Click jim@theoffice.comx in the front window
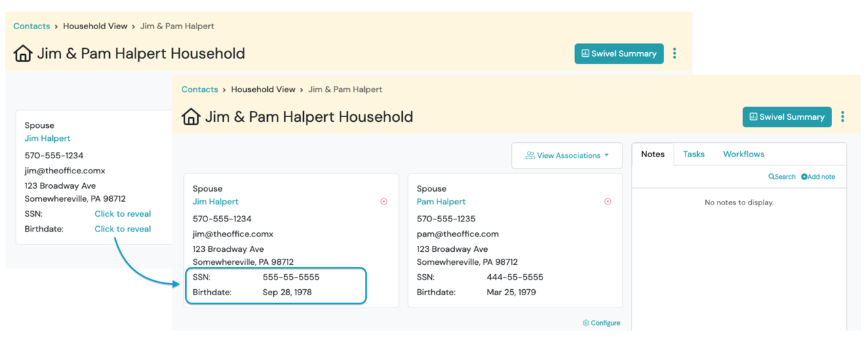 [233, 234]
